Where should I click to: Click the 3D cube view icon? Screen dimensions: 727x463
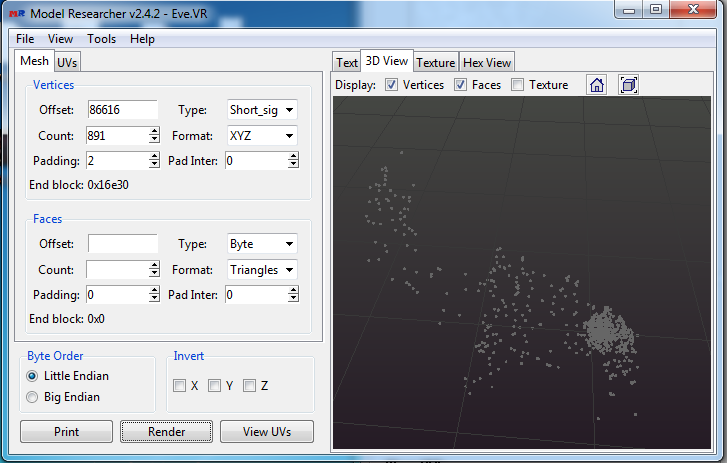628,85
